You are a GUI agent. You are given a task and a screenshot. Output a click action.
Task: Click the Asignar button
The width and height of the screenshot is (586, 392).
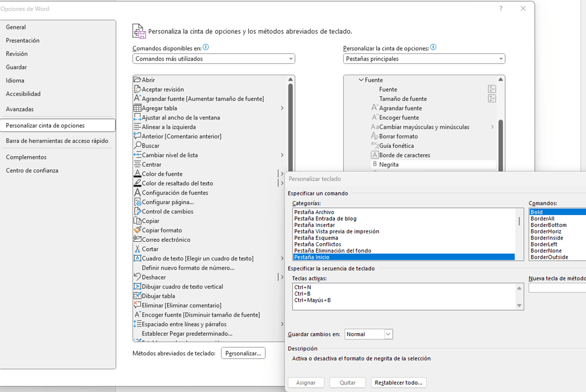[x=306, y=383]
